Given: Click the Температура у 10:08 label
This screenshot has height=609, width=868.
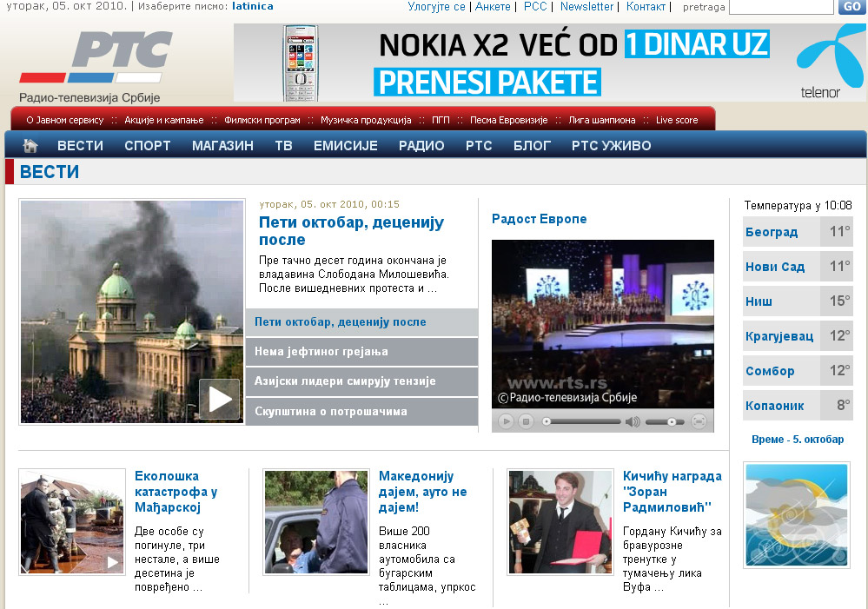Looking at the screenshot, I should coord(798,205).
